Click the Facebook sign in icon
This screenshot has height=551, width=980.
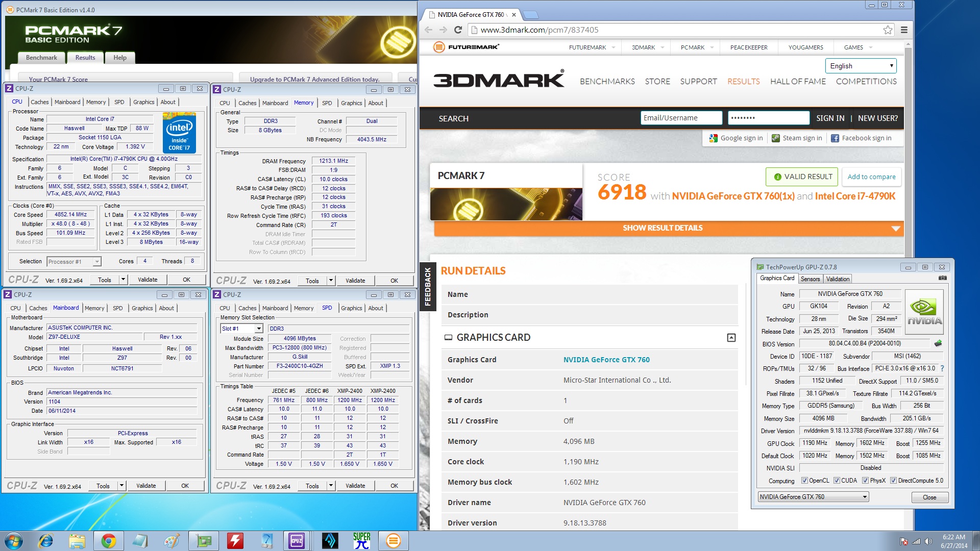[x=835, y=138]
